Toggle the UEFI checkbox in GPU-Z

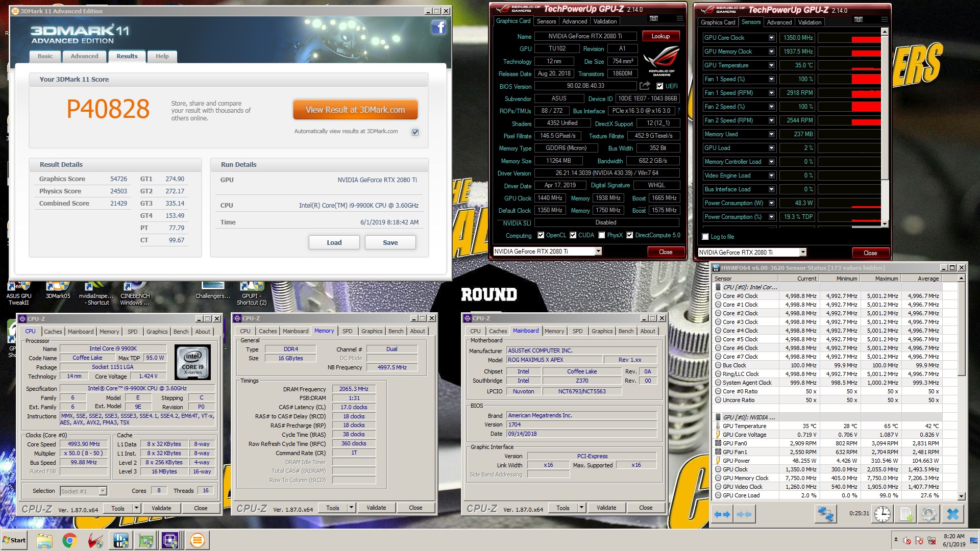(x=659, y=86)
